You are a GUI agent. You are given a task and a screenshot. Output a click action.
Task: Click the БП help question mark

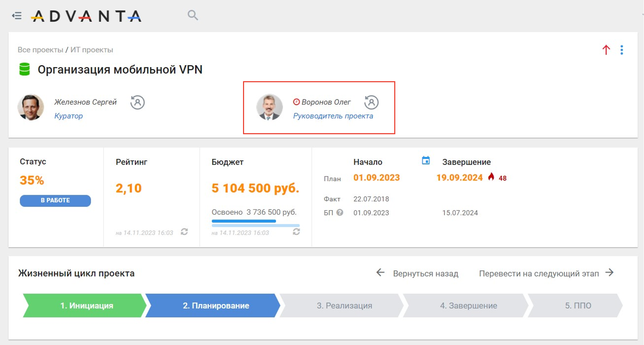tap(340, 213)
